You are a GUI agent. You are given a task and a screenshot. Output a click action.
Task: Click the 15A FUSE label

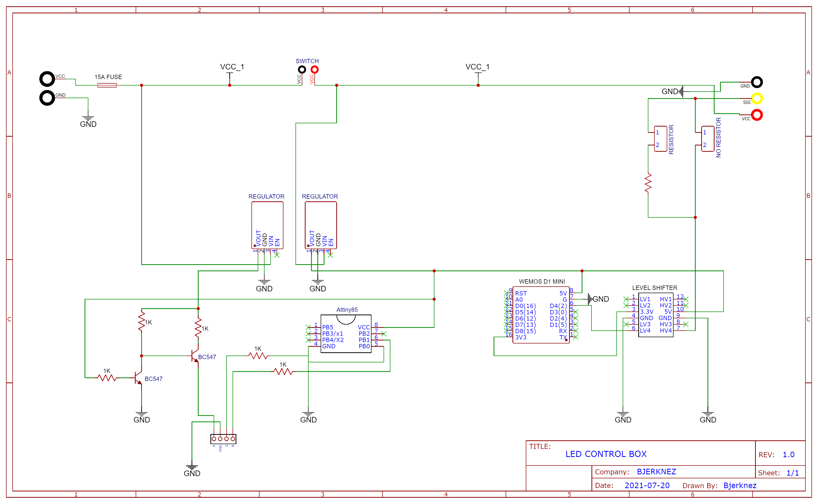pyautogui.click(x=108, y=77)
